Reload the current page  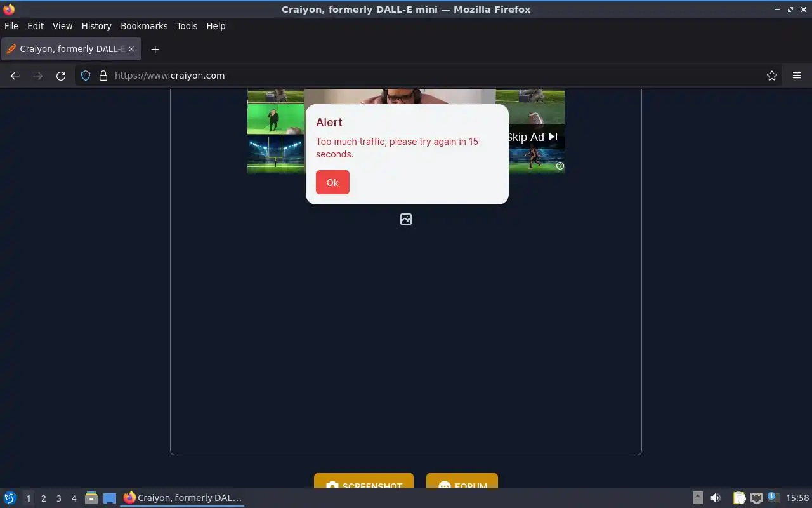pyautogui.click(x=61, y=76)
